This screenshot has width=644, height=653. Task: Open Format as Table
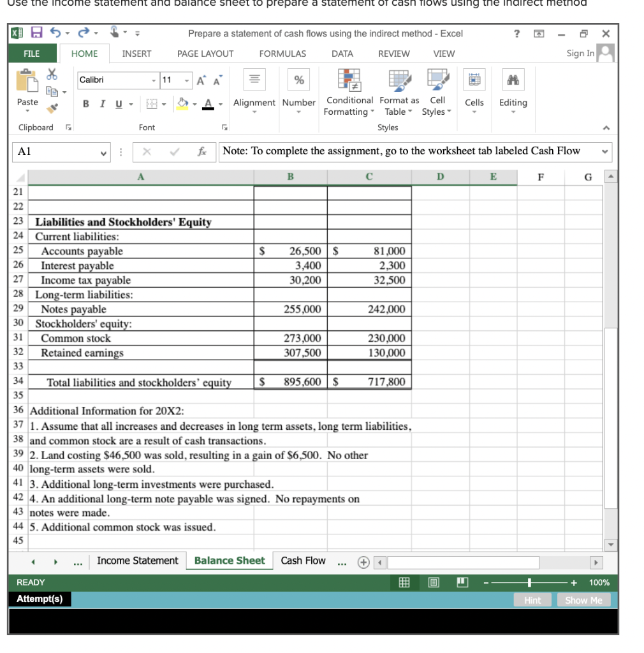[399, 93]
